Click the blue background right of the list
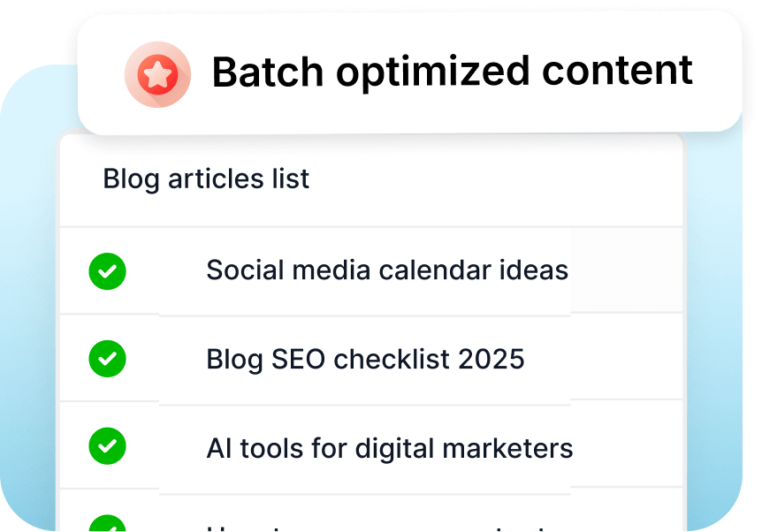The image size is (762, 532). pos(714,309)
